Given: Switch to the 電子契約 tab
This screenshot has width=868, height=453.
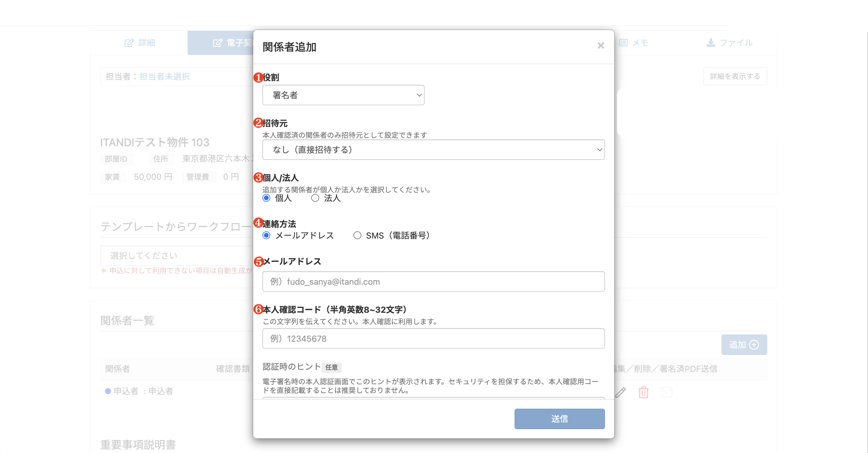Looking at the screenshot, I should [220, 43].
